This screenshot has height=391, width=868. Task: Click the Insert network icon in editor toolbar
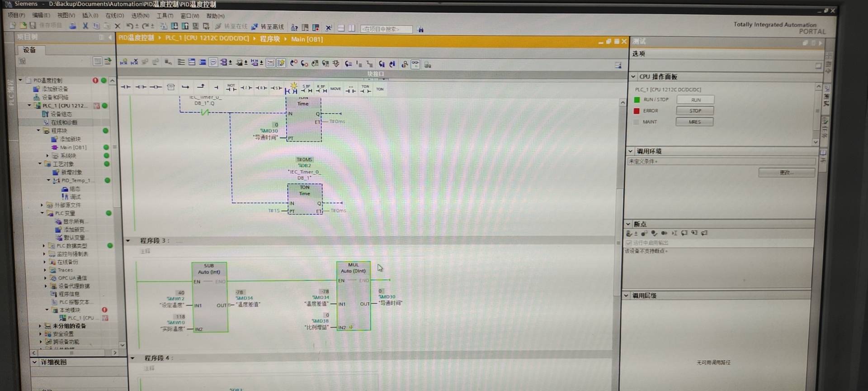(123, 62)
